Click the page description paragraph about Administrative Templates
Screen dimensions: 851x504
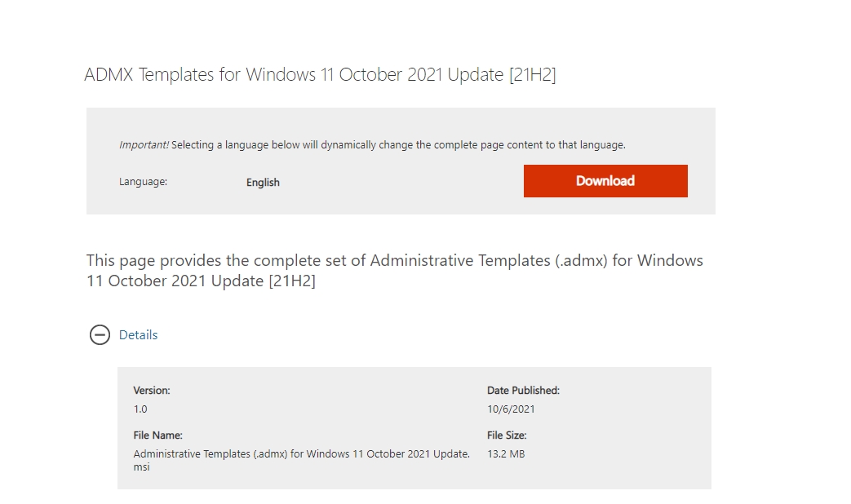point(395,270)
